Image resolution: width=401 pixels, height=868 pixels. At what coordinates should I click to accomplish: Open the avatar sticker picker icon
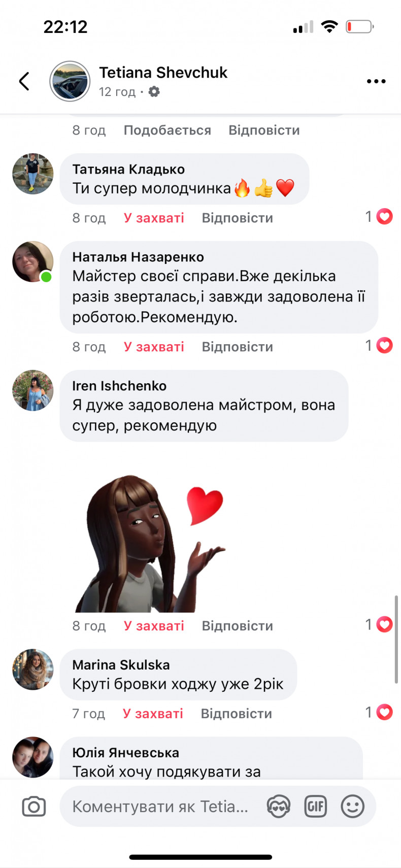279,807
